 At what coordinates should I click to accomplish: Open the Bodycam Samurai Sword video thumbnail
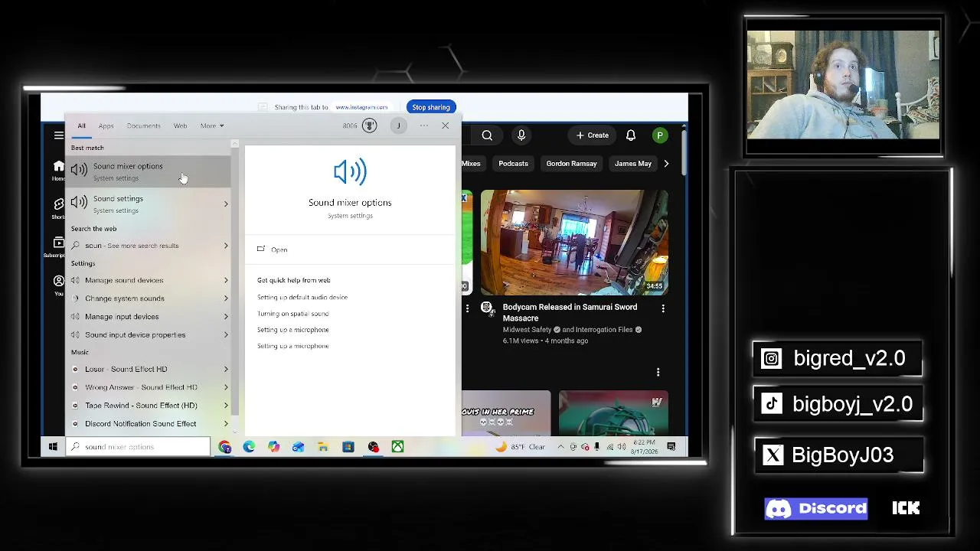tap(574, 243)
